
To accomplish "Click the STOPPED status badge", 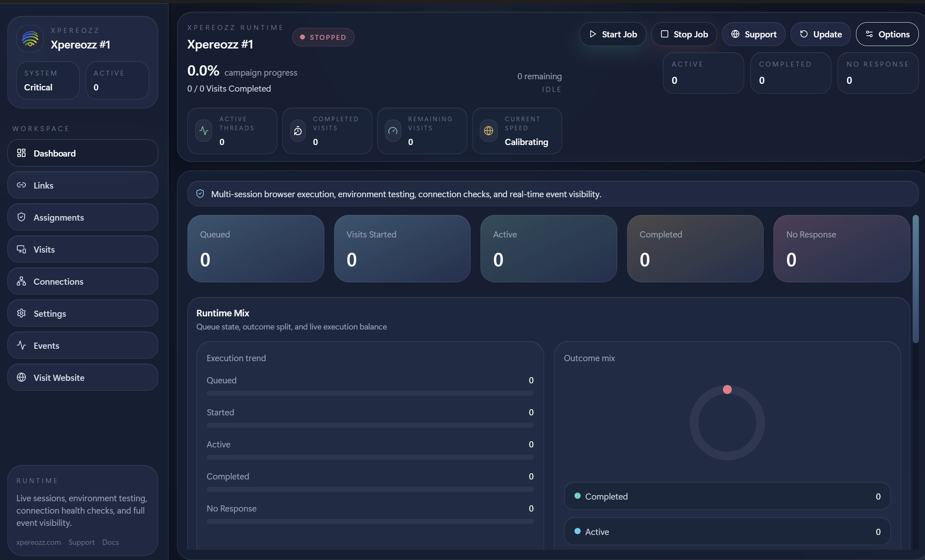I will (323, 37).
